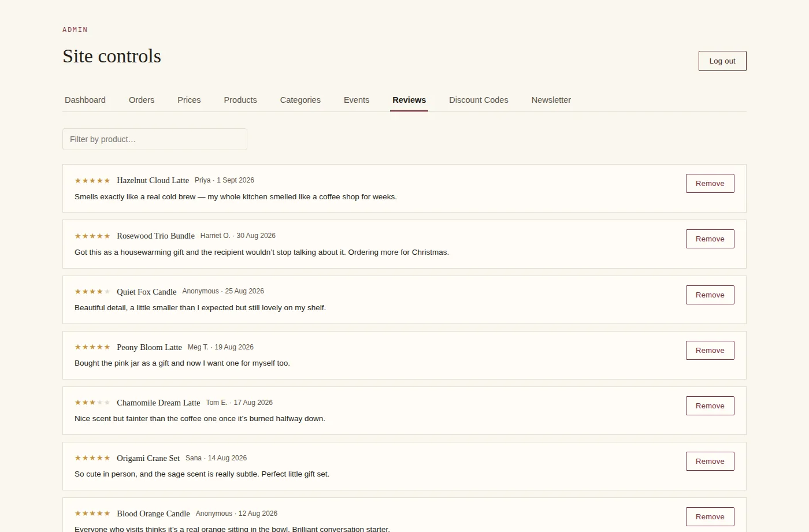Focus the Filter by product field
The height and width of the screenshot is (532, 809).
tap(155, 139)
